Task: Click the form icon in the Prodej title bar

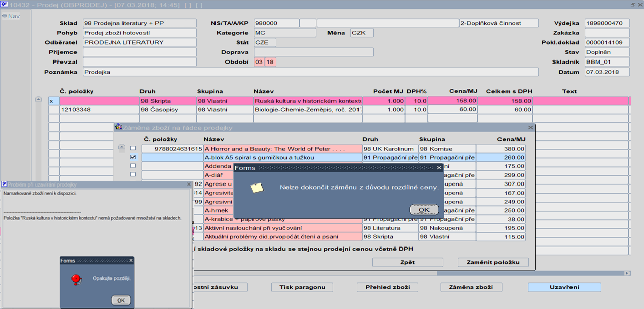Action: tap(5, 4)
